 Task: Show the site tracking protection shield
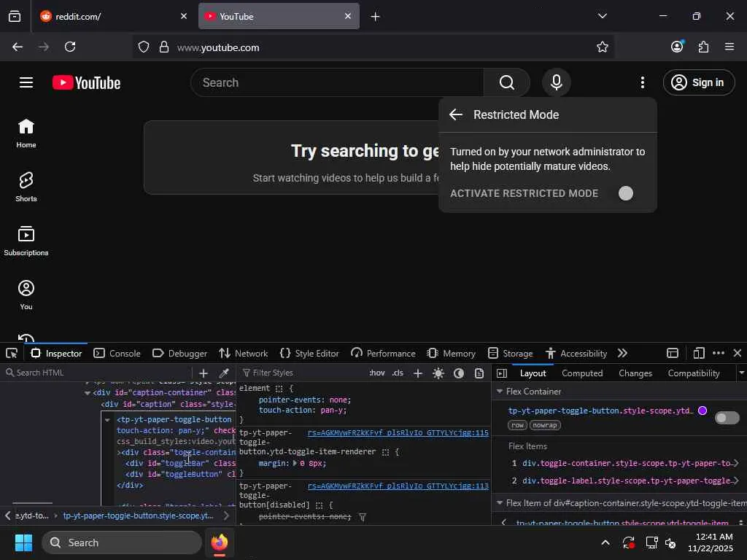[144, 47]
